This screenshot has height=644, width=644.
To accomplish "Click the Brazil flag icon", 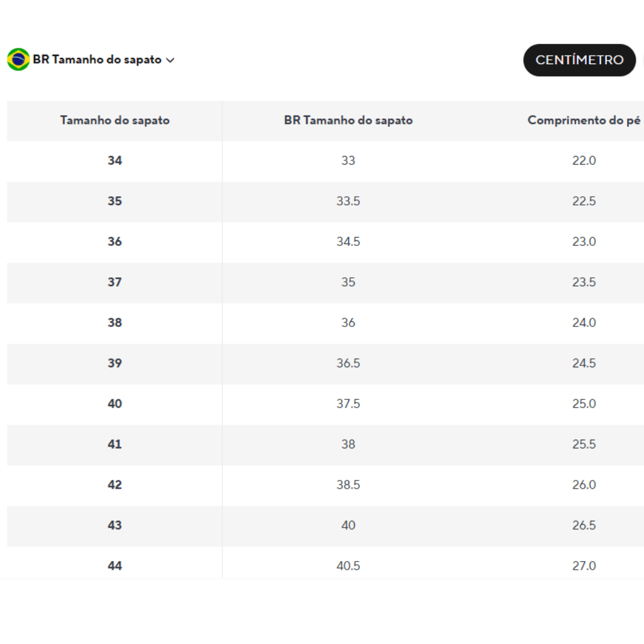I will (x=18, y=60).
